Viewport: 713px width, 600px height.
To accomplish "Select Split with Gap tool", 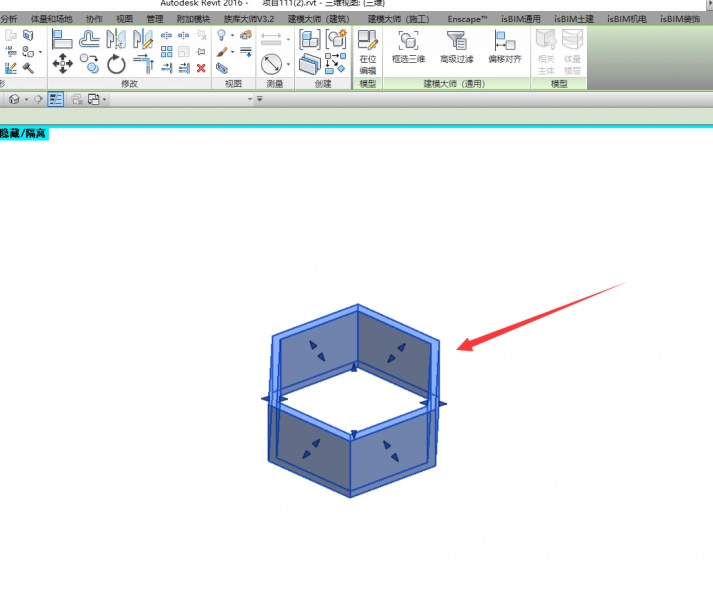I will pos(183,35).
